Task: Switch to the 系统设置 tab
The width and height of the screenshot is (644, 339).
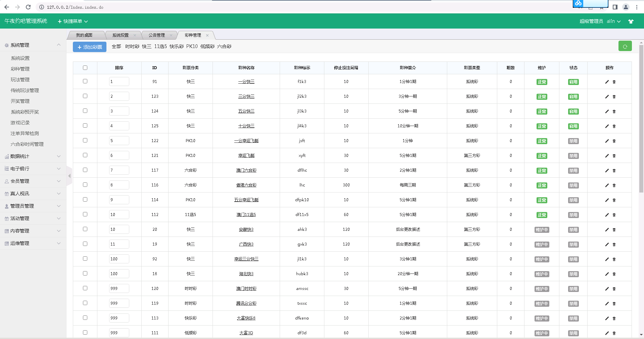Action: pyautogui.click(x=120, y=35)
